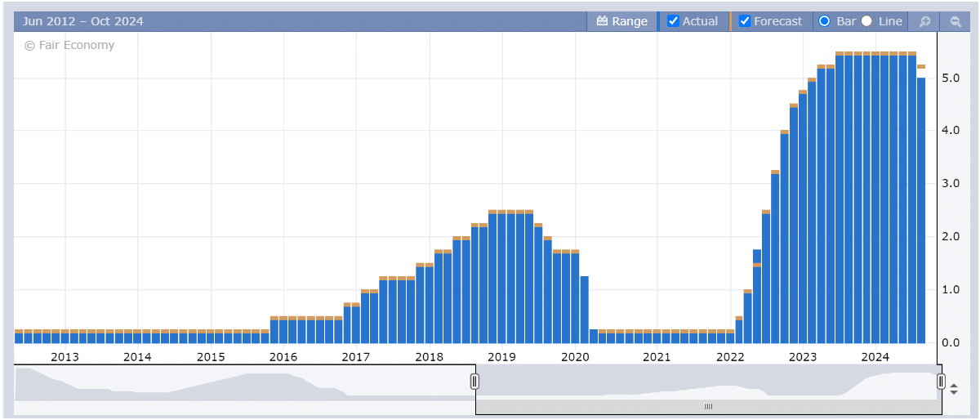The image size is (980, 420).
Task: Click the 2024 x-axis label
Action: click(875, 356)
